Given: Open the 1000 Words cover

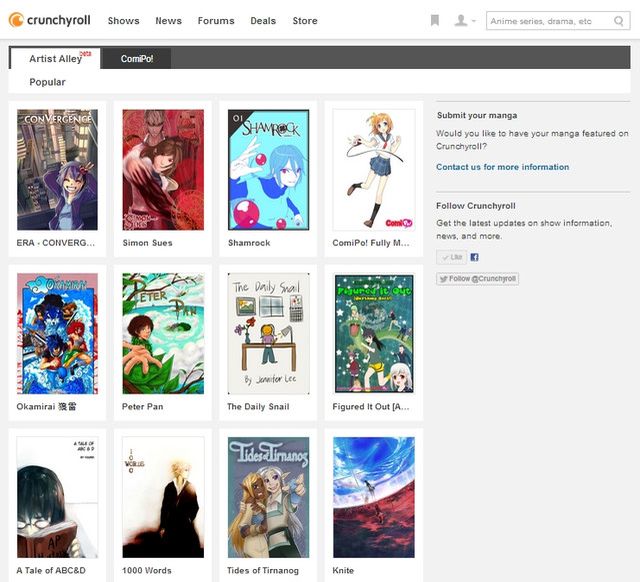Looking at the screenshot, I should (163, 497).
